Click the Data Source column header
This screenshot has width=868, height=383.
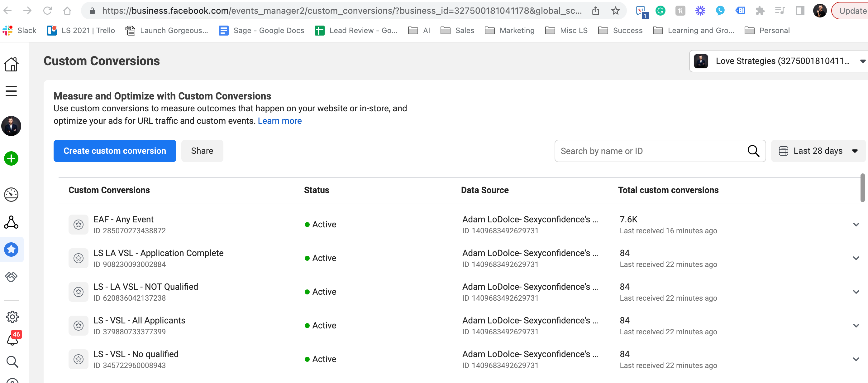tap(484, 190)
